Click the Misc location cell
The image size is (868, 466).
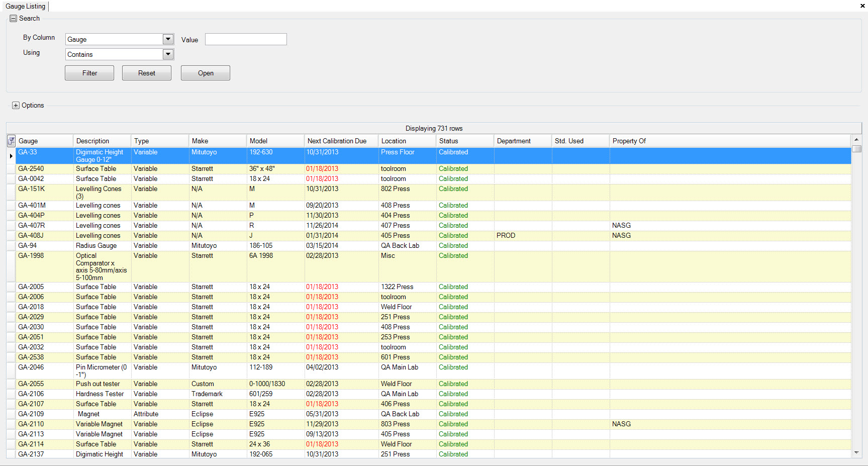point(408,266)
